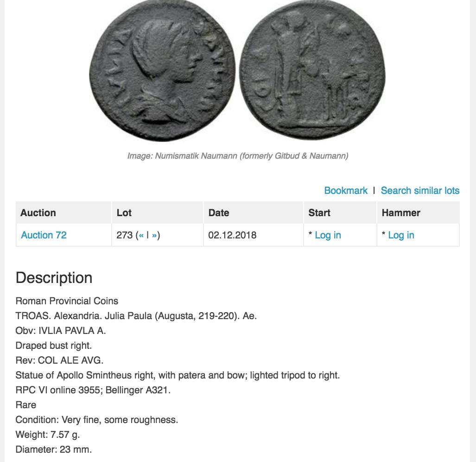
Task: Go to previous lot using « arrow
Action: pyautogui.click(x=141, y=235)
